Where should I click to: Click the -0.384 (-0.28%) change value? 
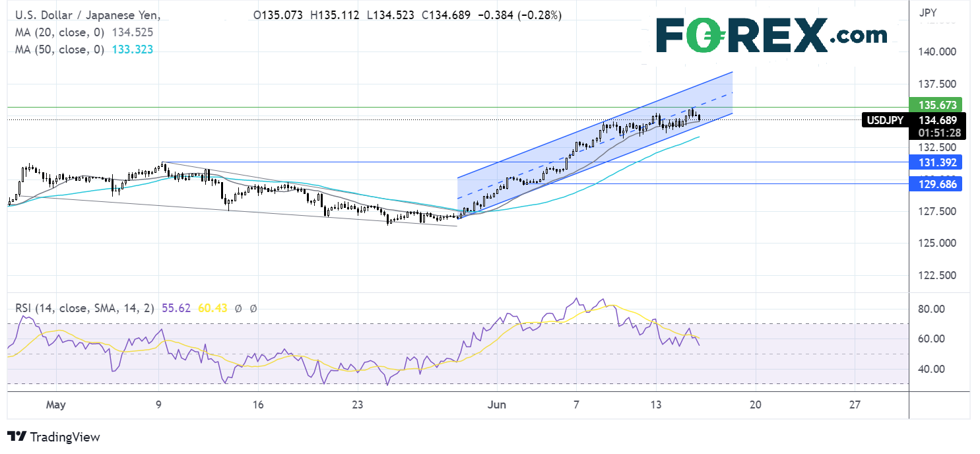[x=525, y=15]
